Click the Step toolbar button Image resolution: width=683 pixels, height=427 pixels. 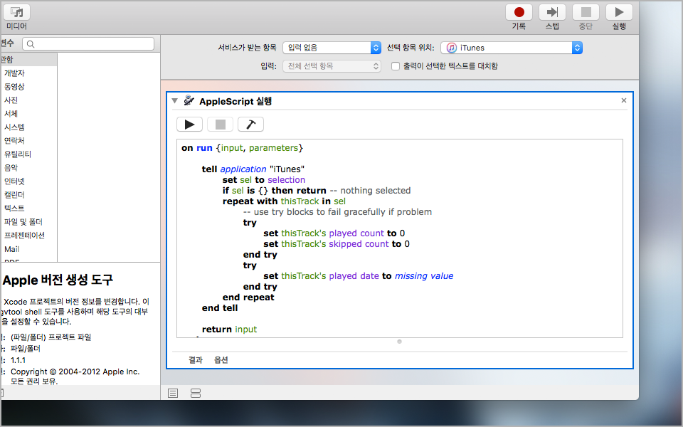coord(552,12)
